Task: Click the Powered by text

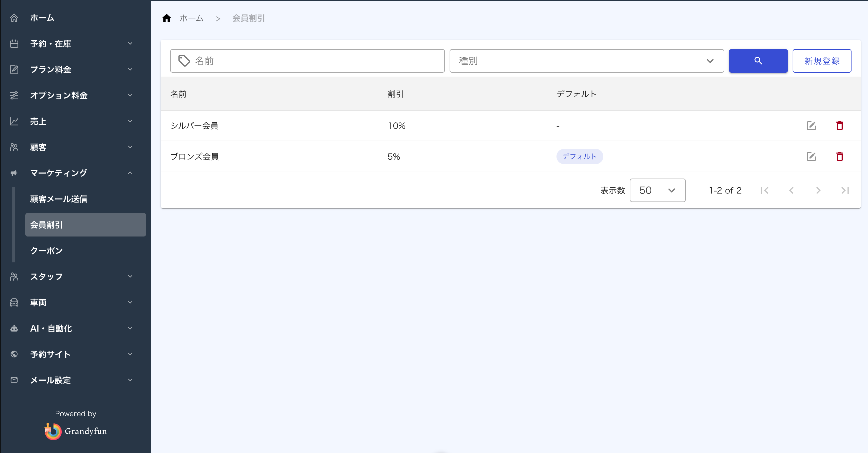Action: click(x=75, y=414)
